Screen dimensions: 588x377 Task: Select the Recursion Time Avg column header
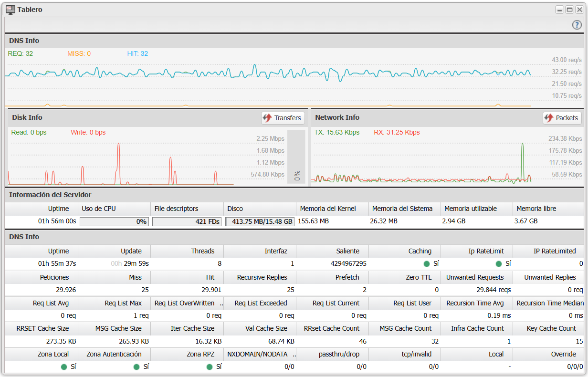(x=475, y=303)
